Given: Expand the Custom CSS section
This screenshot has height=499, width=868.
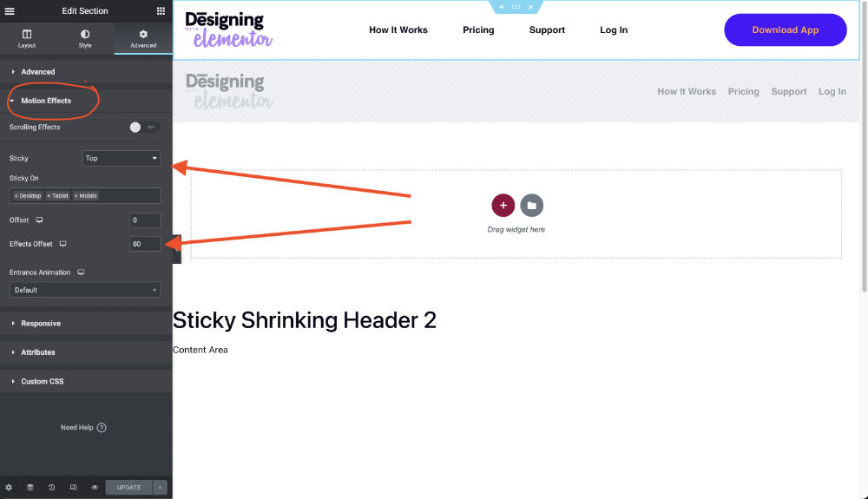Looking at the screenshot, I should [x=86, y=381].
